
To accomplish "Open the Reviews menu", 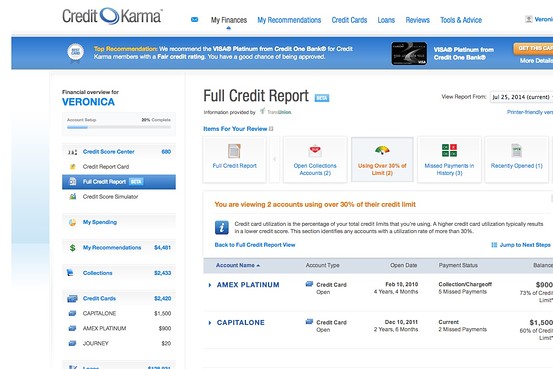I will 418,20.
